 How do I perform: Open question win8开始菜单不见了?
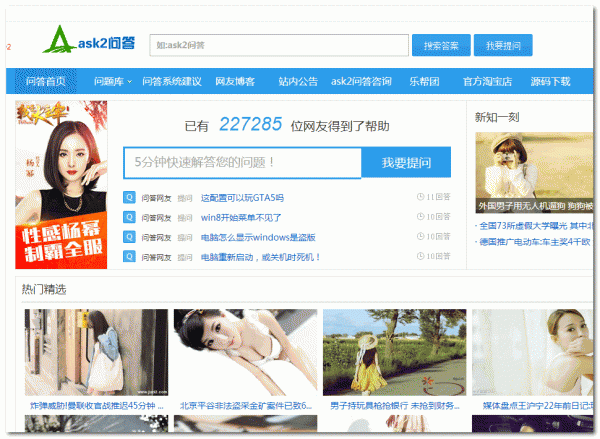click(241, 217)
